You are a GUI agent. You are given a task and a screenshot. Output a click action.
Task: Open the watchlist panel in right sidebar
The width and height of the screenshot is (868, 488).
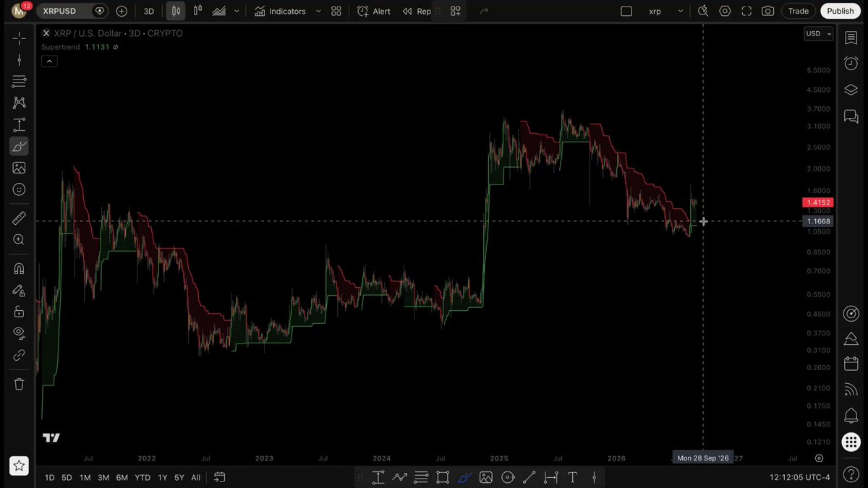[x=851, y=38]
